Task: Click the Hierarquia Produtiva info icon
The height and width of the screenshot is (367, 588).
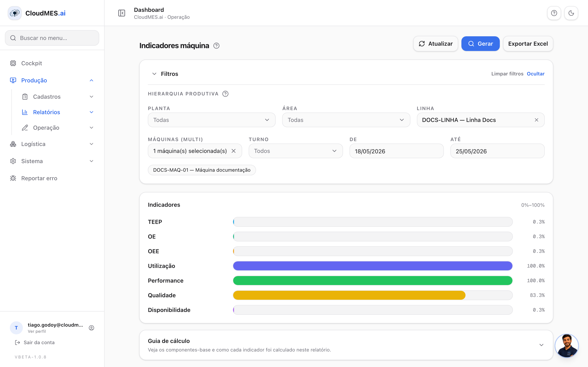Action: point(225,94)
